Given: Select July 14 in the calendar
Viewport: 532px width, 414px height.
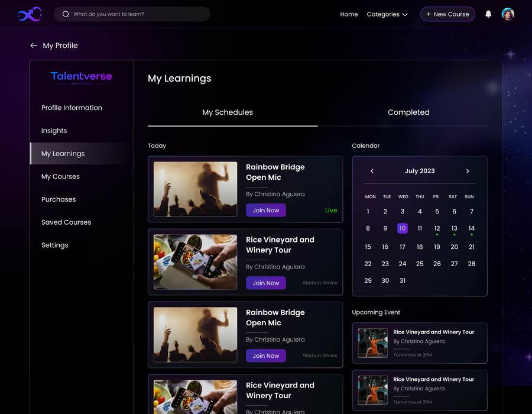Looking at the screenshot, I should [472, 228].
